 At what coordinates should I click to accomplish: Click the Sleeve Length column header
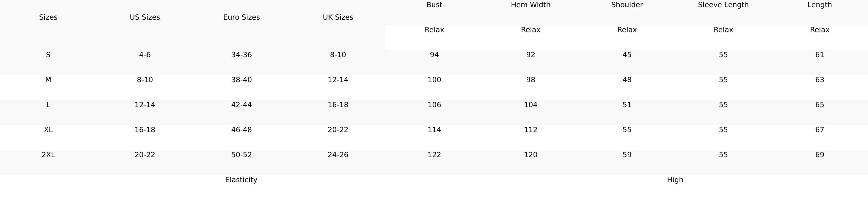723,5
